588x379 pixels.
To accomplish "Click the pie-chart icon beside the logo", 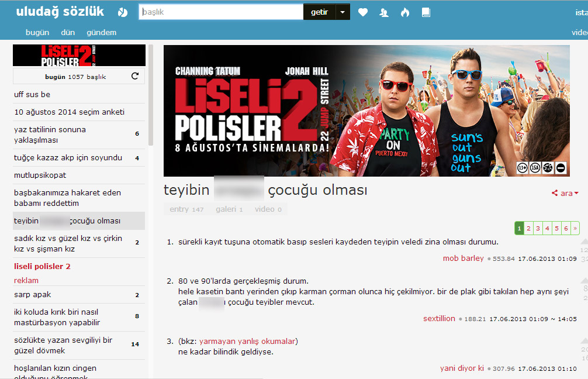I will click(x=122, y=12).
